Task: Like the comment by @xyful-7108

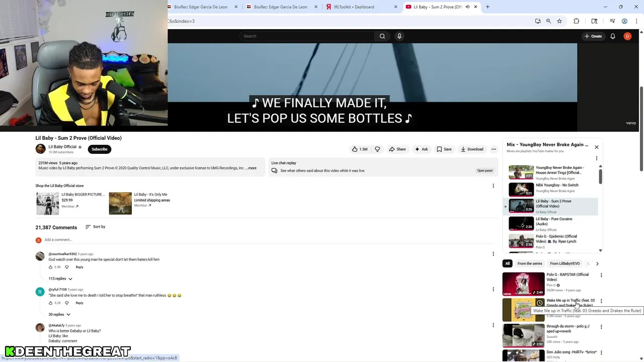Action: click(x=51, y=303)
